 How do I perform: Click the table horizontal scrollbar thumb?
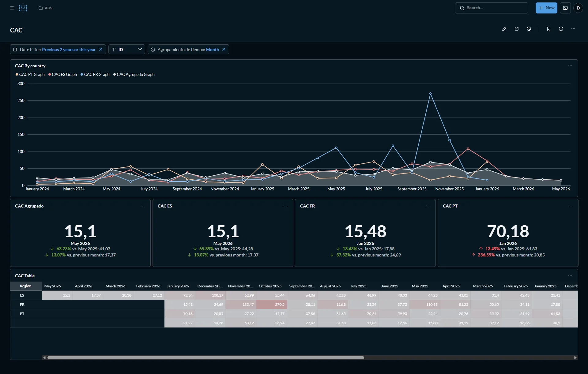(x=206, y=357)
